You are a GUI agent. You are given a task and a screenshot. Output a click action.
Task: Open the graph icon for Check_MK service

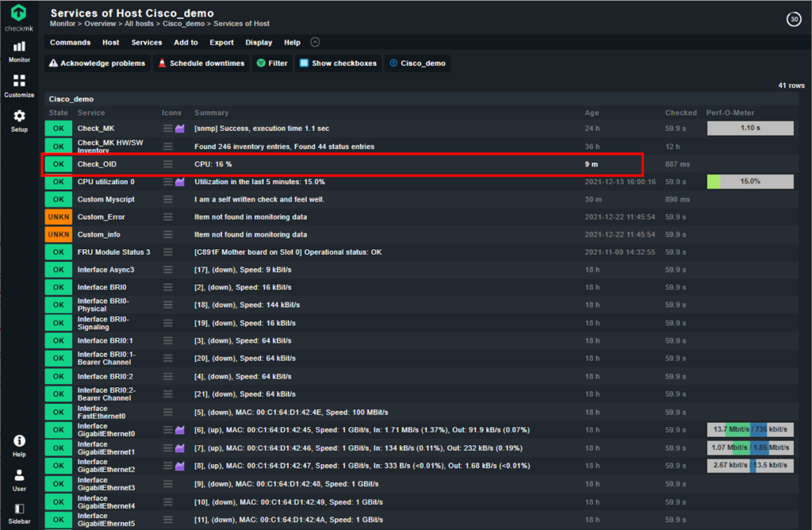tap(180, 128)
